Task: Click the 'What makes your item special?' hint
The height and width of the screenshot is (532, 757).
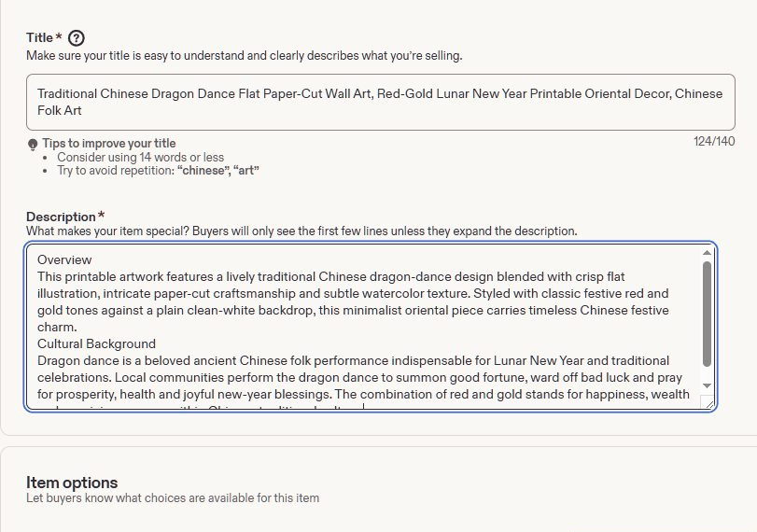Action: point(301,231)
